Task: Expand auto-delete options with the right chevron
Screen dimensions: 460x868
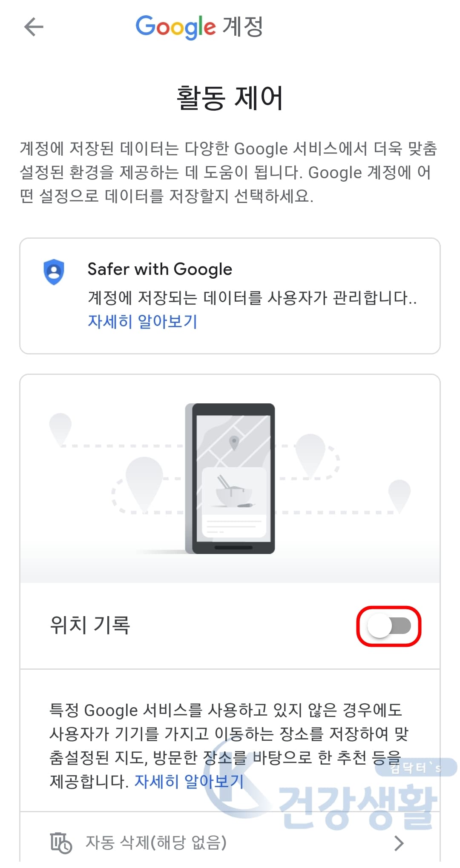Action: [x=399, y=843]
